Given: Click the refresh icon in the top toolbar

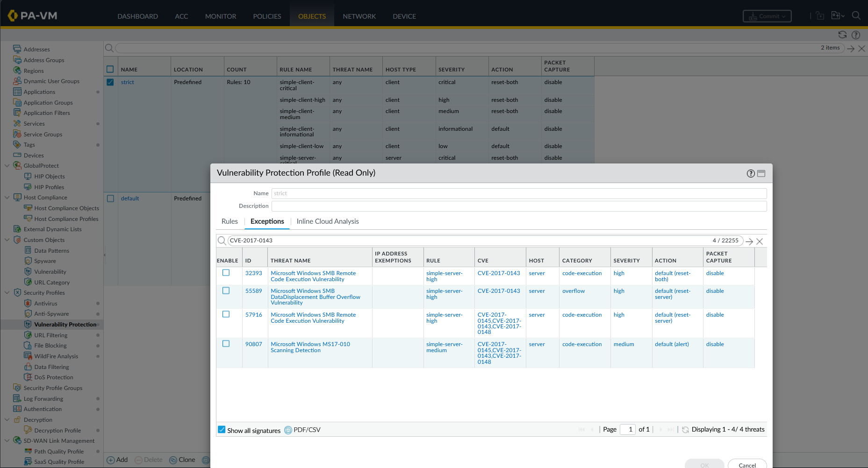Looking at the screenshot, I should [x=842, y=35].
